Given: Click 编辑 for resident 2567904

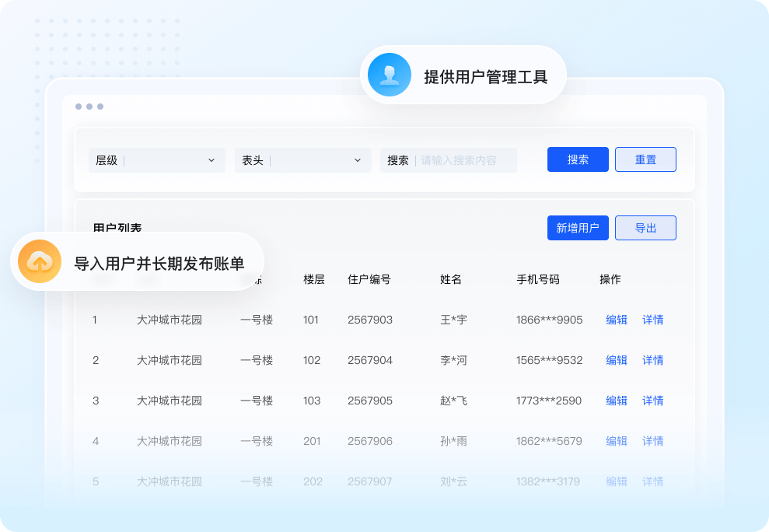Looking at the screenshot, I should (617, 360).
